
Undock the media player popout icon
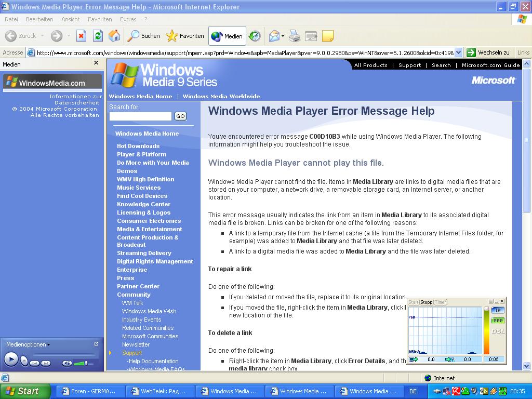96,344
